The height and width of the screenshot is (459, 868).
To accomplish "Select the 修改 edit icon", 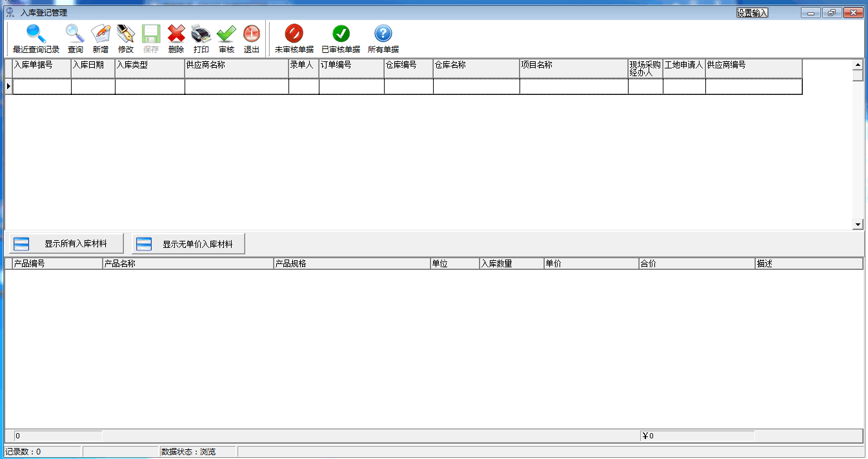I will (126, 34).
